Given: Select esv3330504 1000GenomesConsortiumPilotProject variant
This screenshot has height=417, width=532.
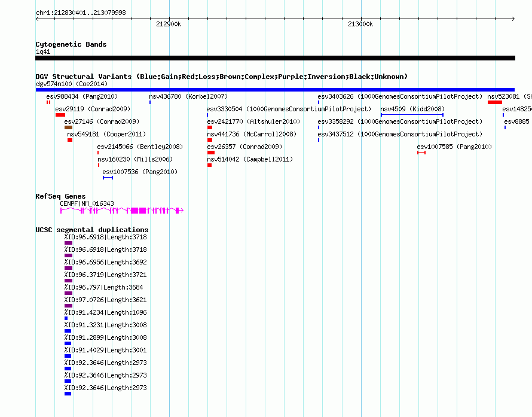Looking at the screenshot, I should click(289, 109).
